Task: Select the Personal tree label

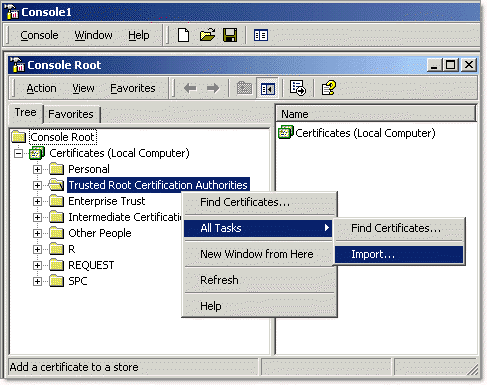Action: pos(89,169)
